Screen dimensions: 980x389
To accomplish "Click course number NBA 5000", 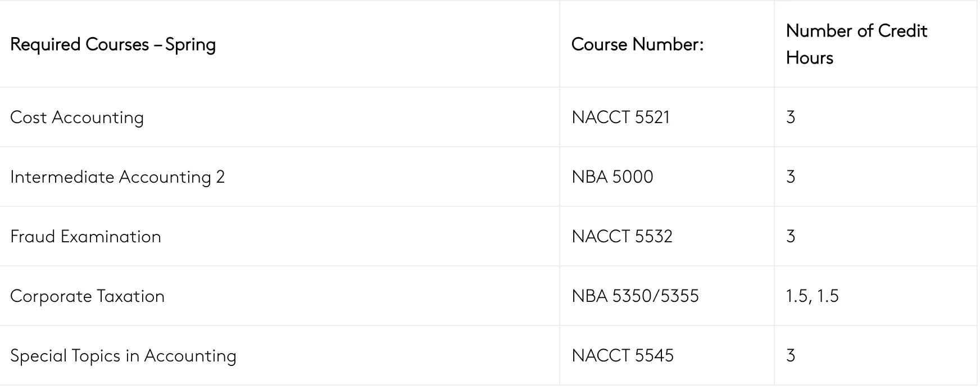I will coord(612,177).
